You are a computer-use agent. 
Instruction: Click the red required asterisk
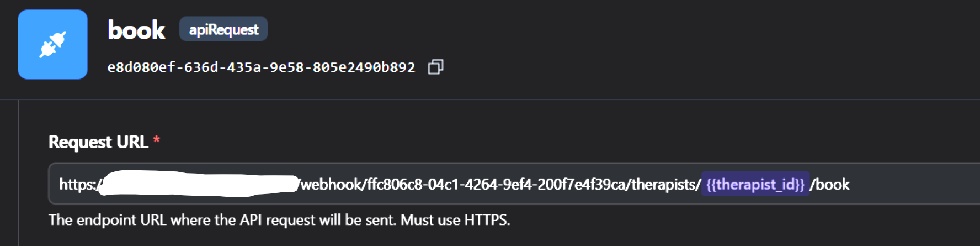point(157,140)
